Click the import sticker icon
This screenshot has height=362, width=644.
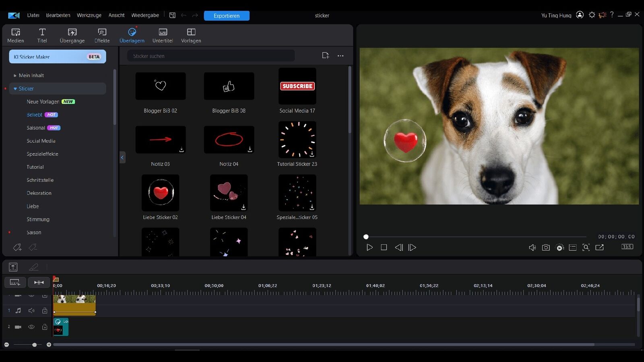326,56
